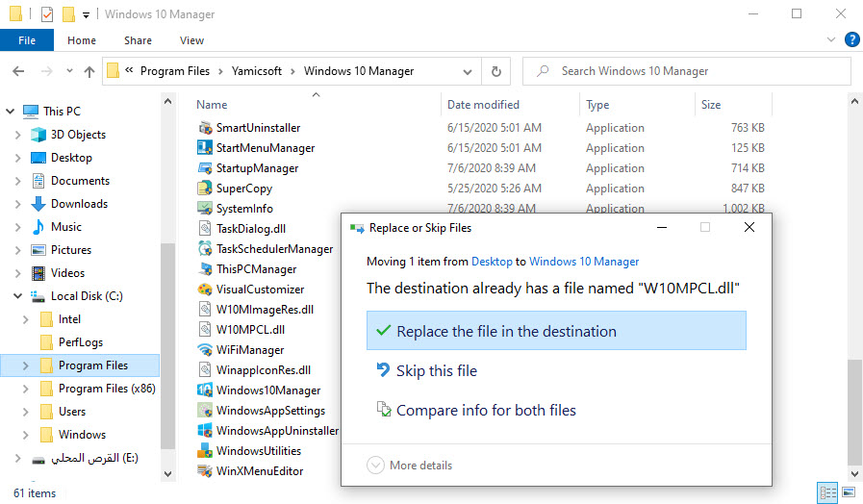
Task: Open the Customize Quick Access Toolbar dropdown
Action: click(86, 14)
